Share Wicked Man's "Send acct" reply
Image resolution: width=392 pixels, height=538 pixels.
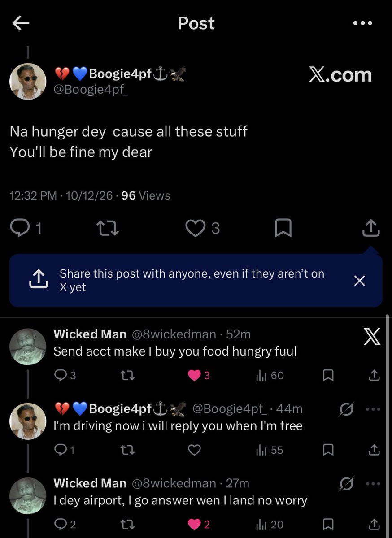(374, 376)
